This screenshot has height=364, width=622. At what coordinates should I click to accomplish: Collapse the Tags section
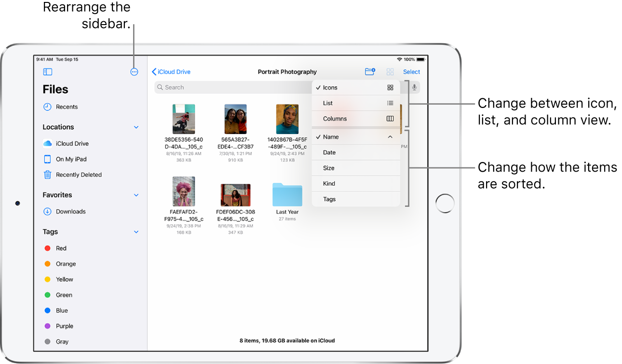136,232
